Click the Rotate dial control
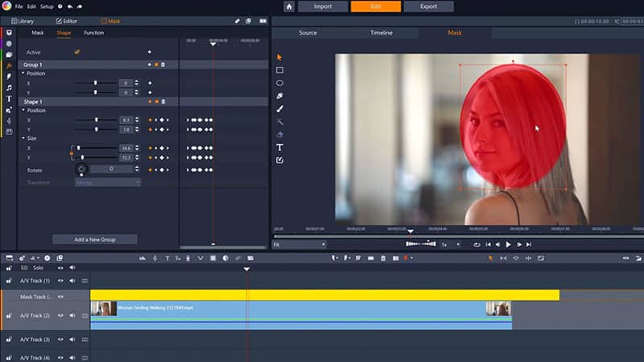This screenshot has height=362, width=644. coord(81,169)
